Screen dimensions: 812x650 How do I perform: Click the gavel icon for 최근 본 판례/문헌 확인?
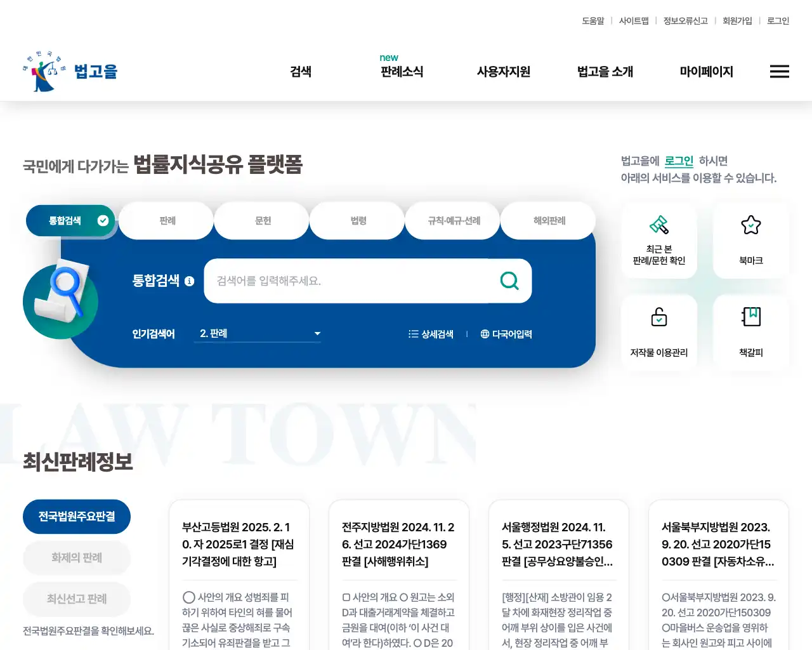659,225
